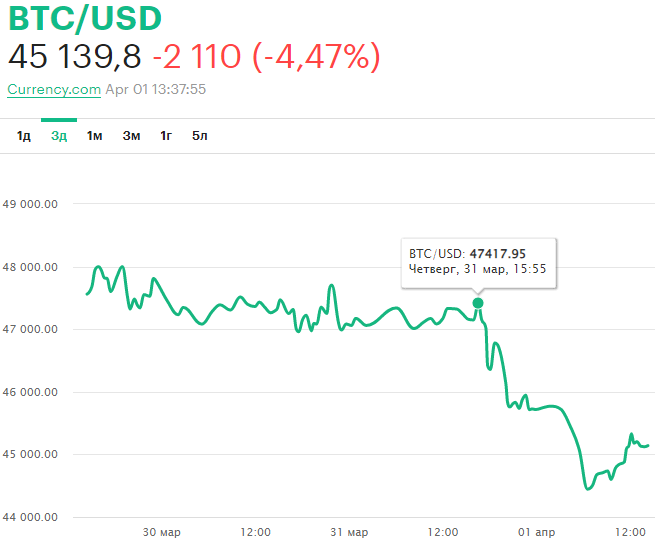Viewport: 655px width, 552px height.
Task: Select the 5л time range tab
Action: tap(200, 136)
